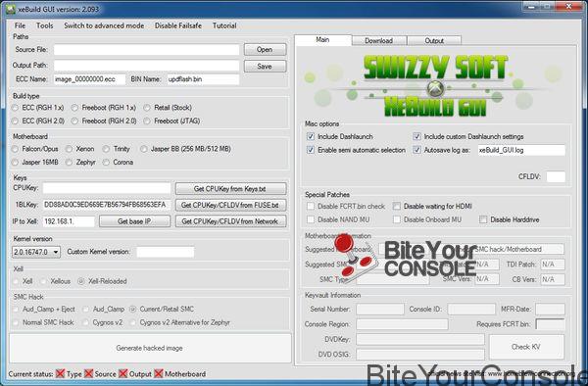
Task: Select ECC (RGH 2.0) build type
Action: pos(38,121)
